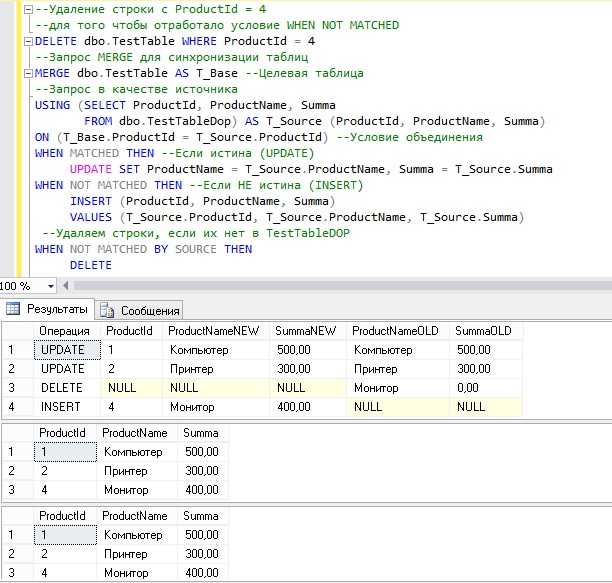Image resolution: width=612 pixels, height=583 pixels.
Task: Select the DELETE operation cell
Action: pos(67,388)
